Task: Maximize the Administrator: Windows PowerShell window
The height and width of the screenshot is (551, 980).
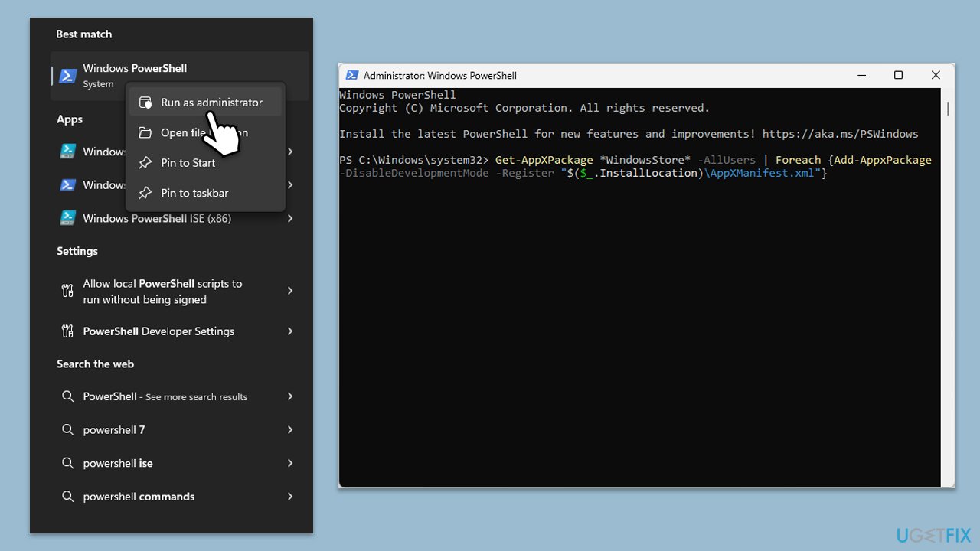Action: coord(898,75)
